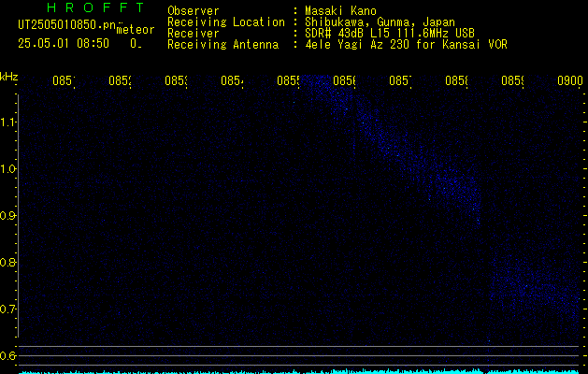Click the 0.6 frequency axis label
This screenshot has height=374, width=588.
[7, 355]
